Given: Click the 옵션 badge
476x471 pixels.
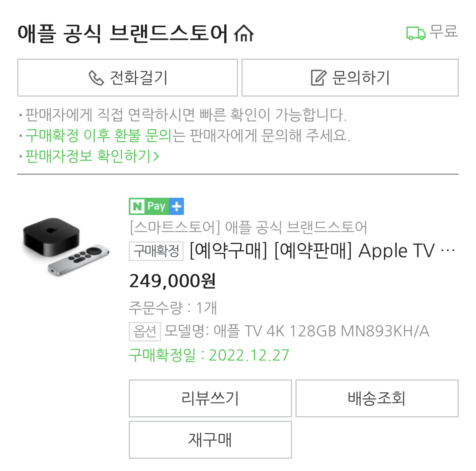Looking at the screenshot, I should pyautogui.click(x=144, y=331).
